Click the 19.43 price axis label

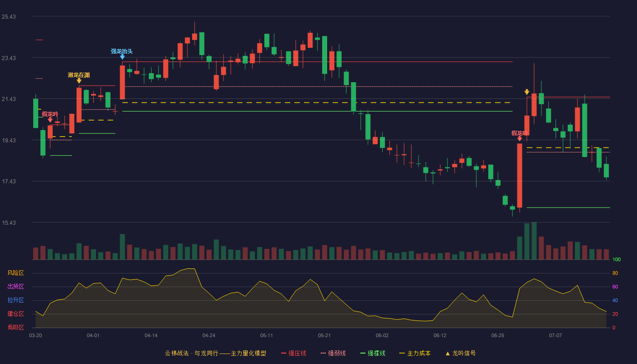coord(9,141)
